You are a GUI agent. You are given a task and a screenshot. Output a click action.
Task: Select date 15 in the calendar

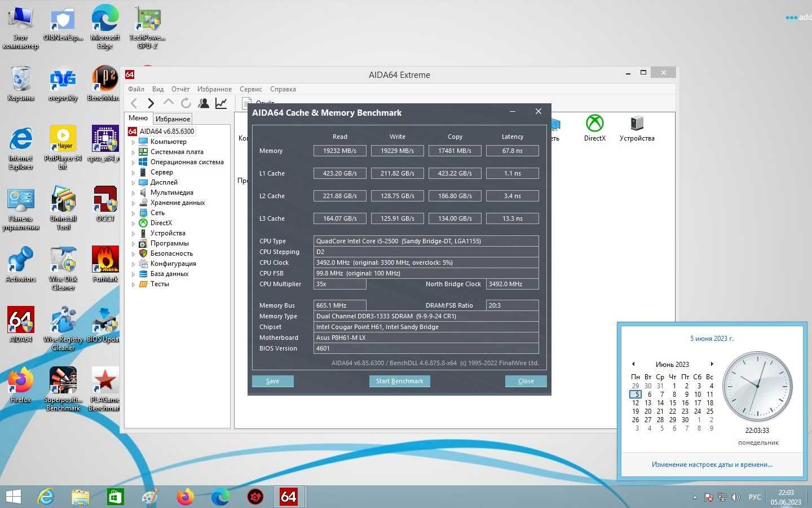coord(672,403)
